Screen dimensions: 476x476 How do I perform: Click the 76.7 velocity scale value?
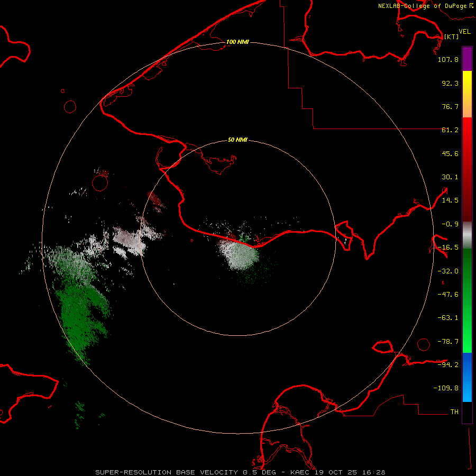(450, 106)
